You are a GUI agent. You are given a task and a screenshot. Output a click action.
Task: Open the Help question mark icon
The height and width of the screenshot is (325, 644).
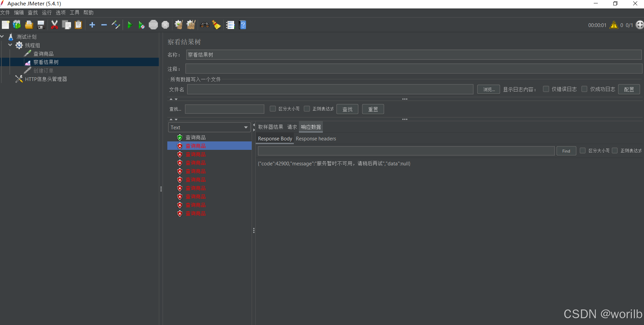coord(243,25)
